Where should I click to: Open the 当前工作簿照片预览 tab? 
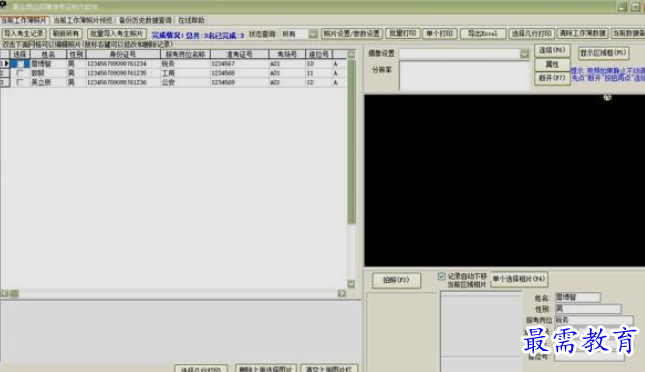tap(83, 20)
